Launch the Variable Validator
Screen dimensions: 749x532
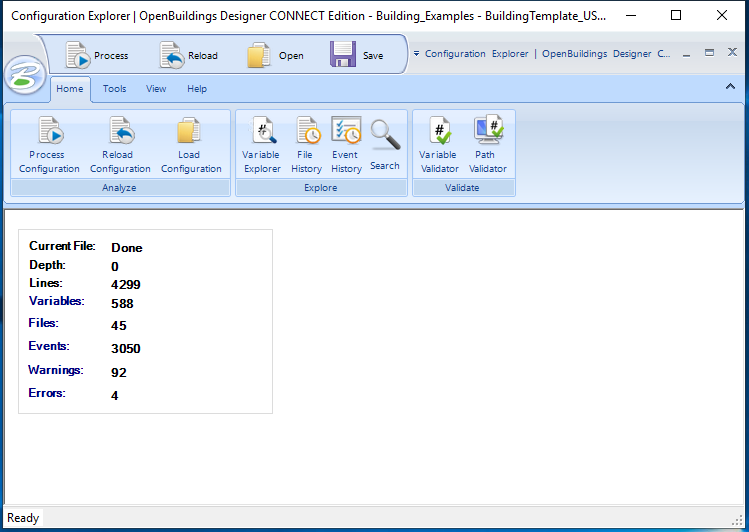click(439, 145)
